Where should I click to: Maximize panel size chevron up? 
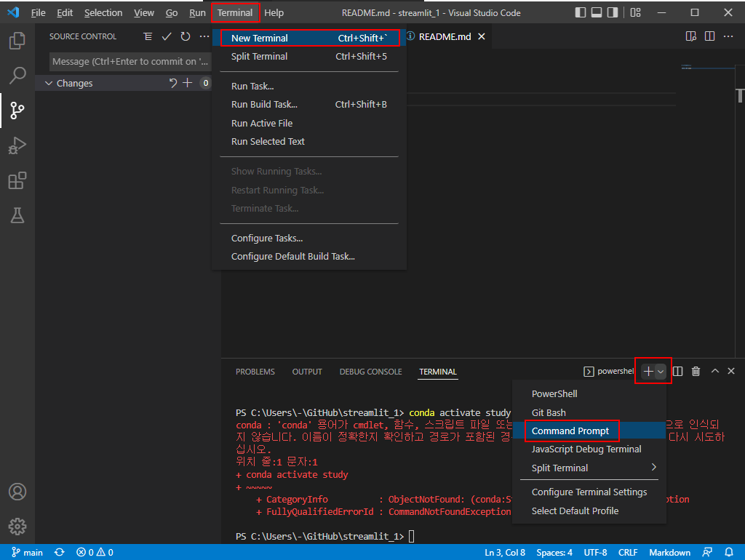tap(714, 371)
